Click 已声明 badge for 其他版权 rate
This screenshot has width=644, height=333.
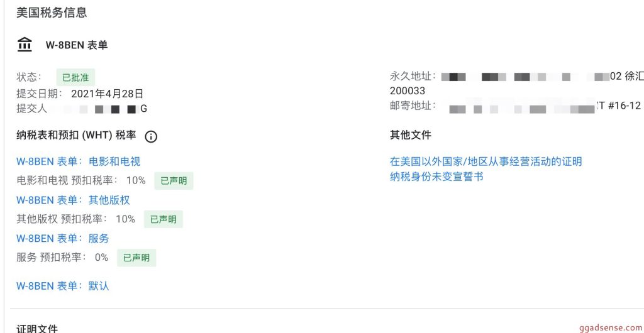coord(163,219)
